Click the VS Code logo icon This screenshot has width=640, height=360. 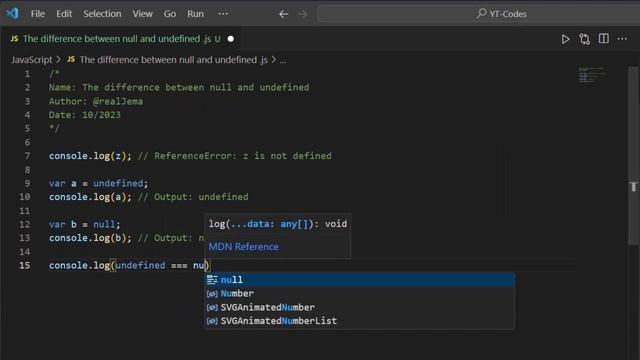12,13
